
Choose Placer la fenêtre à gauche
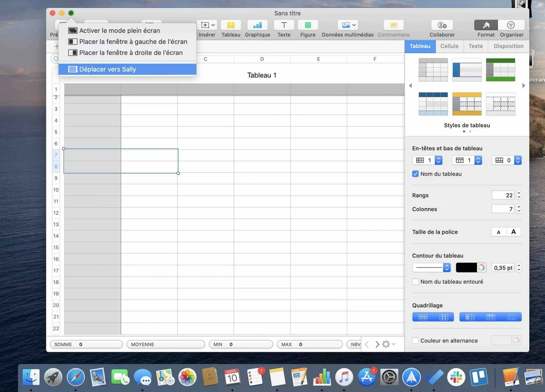127,42
